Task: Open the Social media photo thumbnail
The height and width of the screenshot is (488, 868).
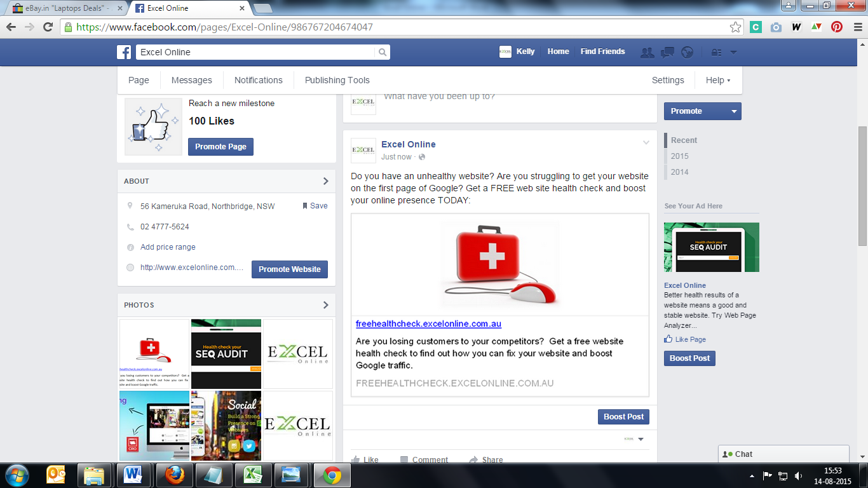Action: coord(226,425)
